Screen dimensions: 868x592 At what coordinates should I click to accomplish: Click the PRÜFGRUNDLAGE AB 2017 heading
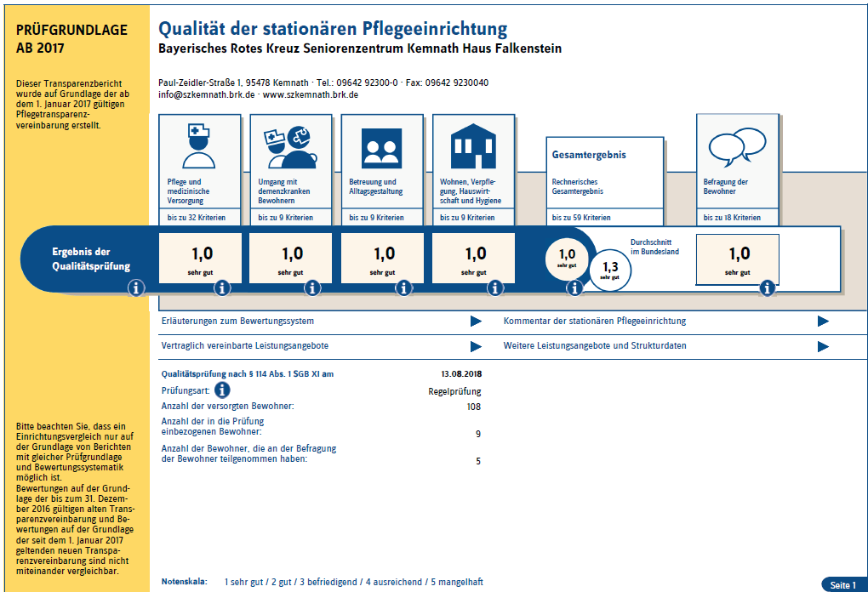click(x=71, y=39)
